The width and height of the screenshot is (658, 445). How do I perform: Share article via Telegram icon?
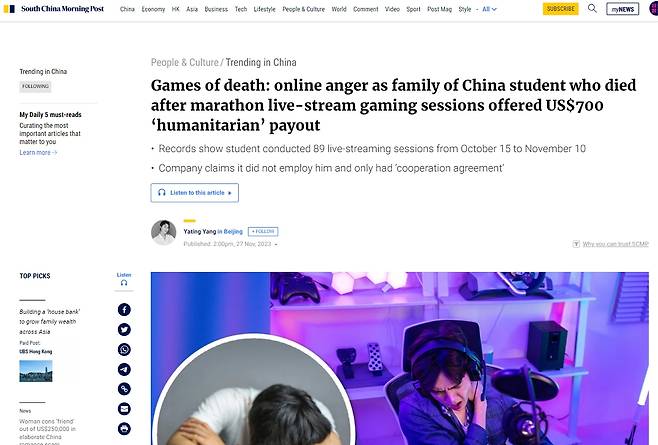(x=124, y=369)
